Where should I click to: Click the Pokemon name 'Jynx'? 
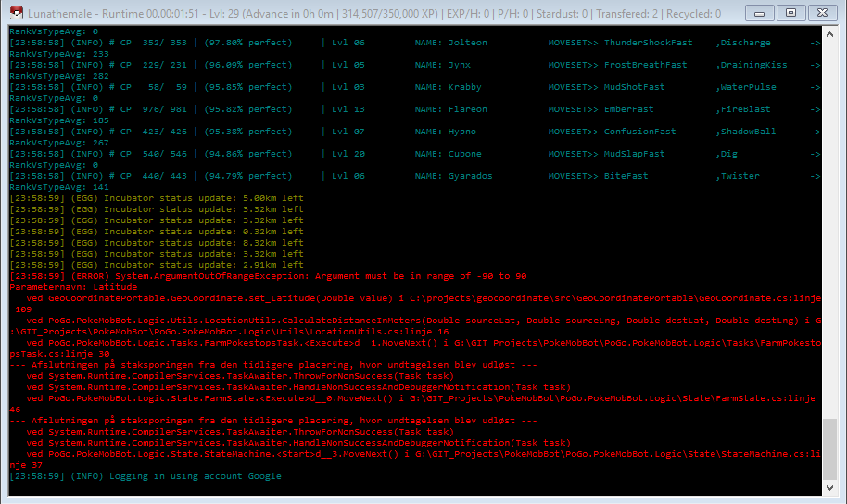459,65
